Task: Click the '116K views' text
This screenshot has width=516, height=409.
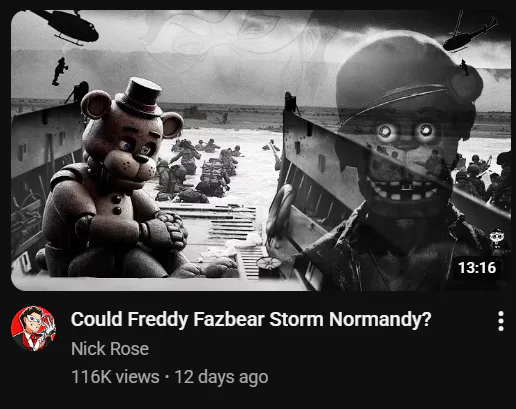Action: [115, 377]
